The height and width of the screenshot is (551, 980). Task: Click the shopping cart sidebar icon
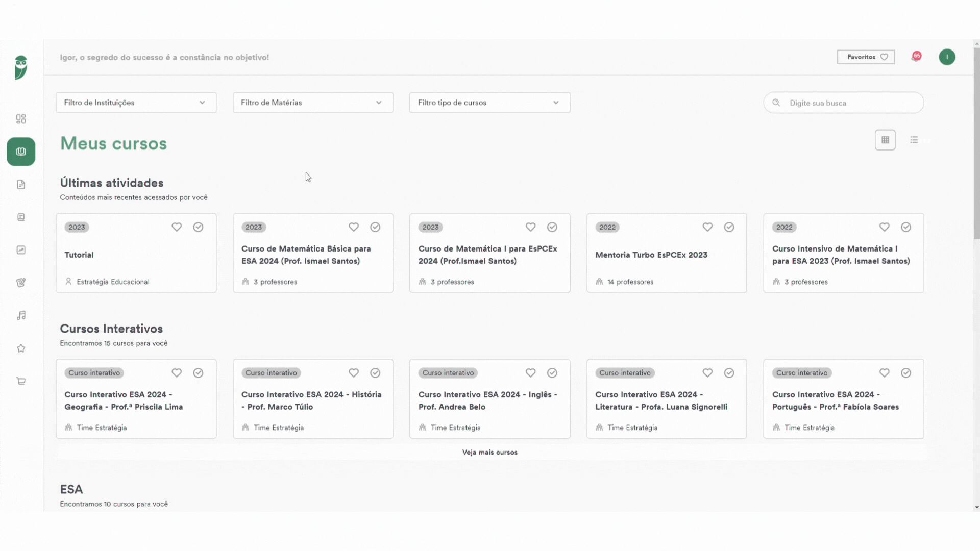point(21,381)
